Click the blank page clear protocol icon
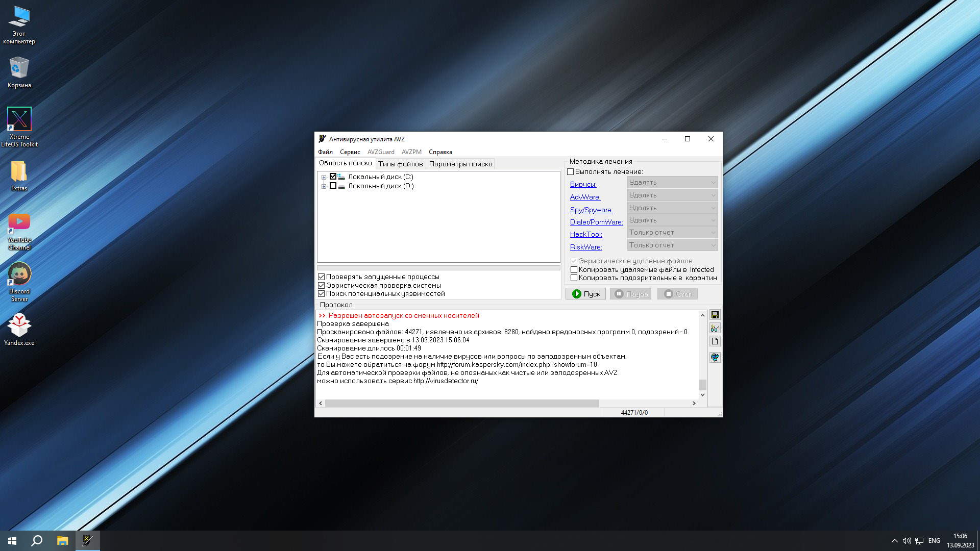The height and width of the screenshot is (551, 980). (715, 341)
